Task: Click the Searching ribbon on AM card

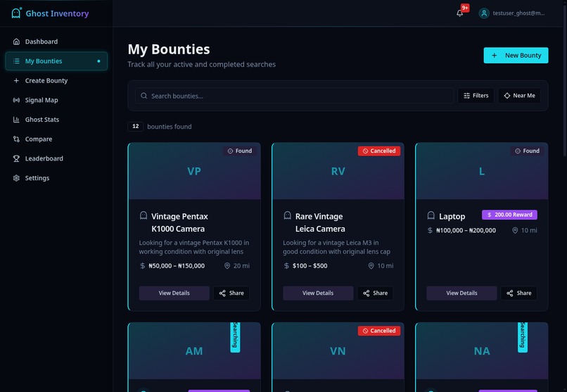Action: coord(235,336)
